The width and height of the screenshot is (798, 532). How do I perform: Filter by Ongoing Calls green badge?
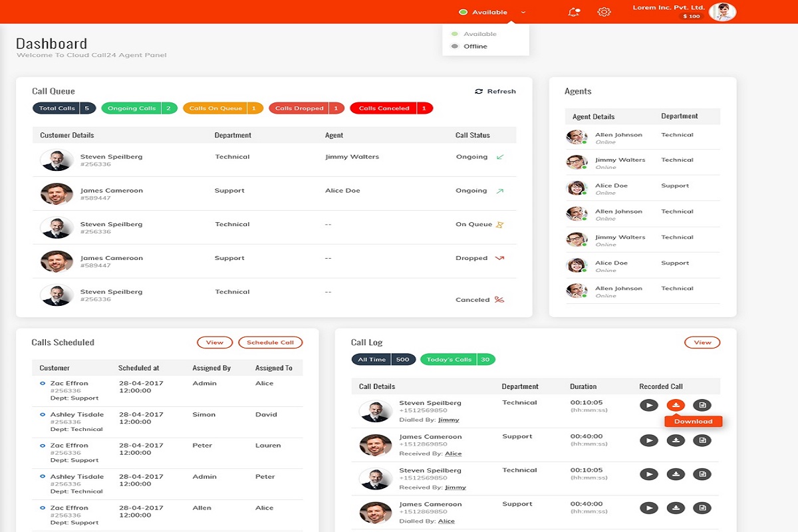coord(139,108)
